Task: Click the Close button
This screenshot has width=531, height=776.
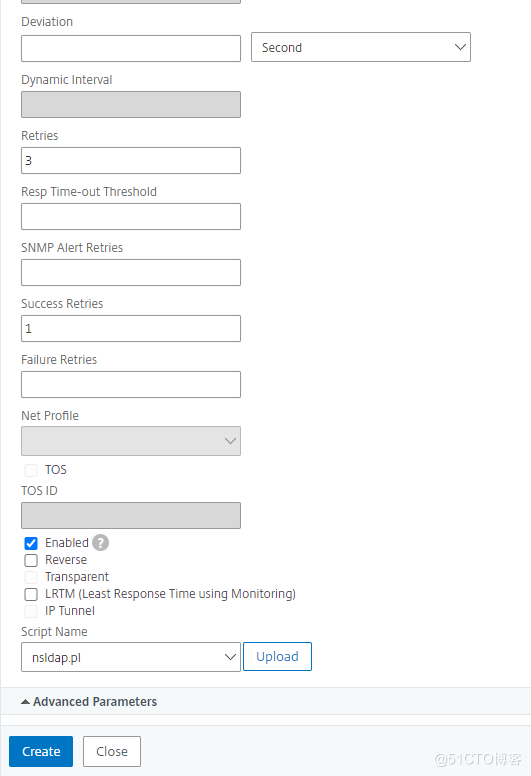Action: pos(112,751)
